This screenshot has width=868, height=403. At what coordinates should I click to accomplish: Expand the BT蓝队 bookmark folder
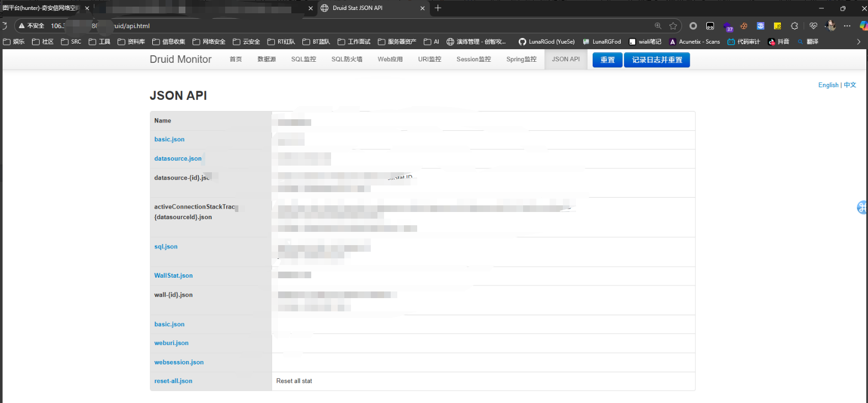point(316,42)
